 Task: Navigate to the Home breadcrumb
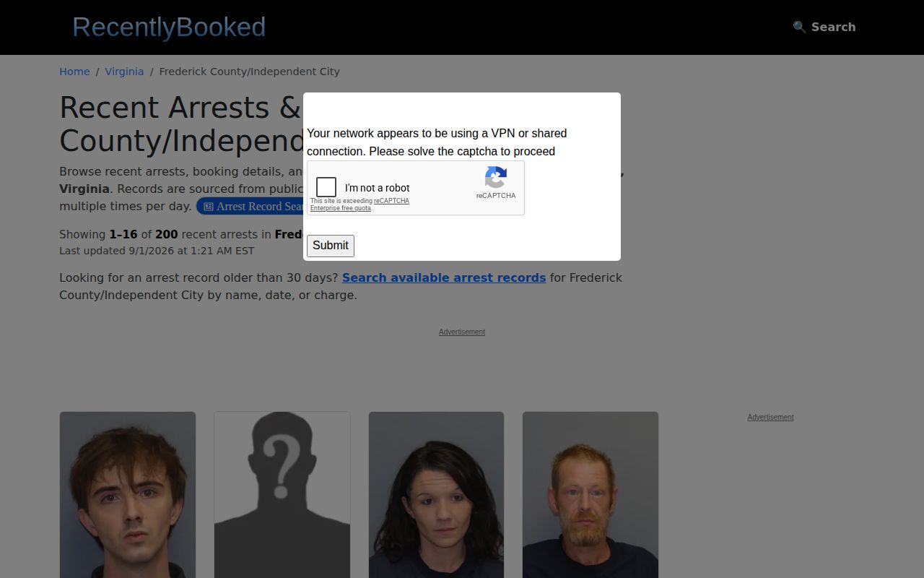74,72
